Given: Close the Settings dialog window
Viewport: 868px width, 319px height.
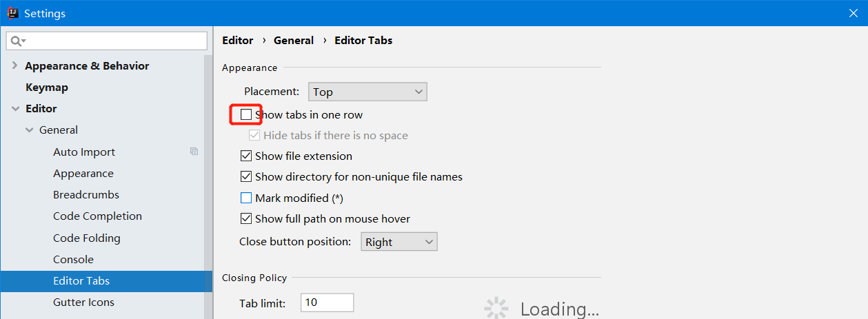Looking at the screenshot, I should [x=853, y=13].
